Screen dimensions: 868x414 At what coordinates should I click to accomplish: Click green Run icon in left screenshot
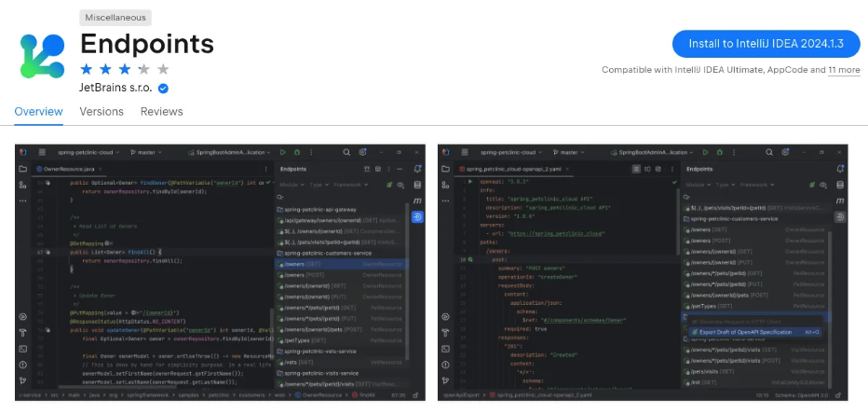pos(283,152)
